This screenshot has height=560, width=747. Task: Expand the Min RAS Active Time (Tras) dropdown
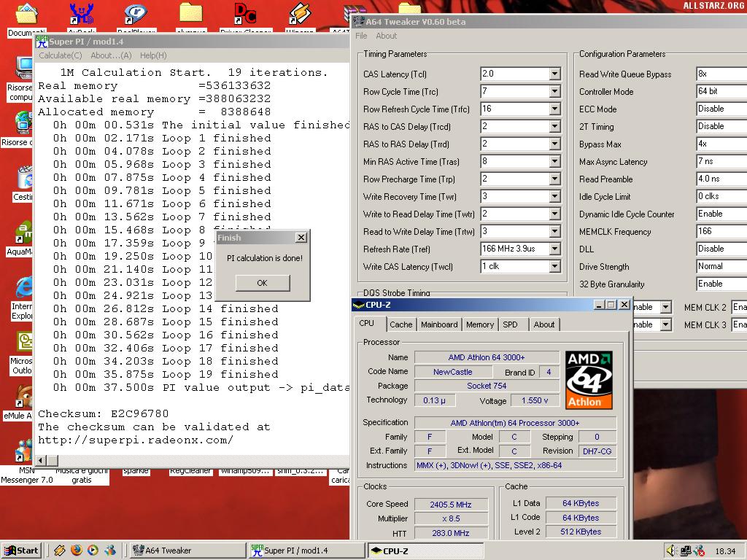(x=554, y=161)
